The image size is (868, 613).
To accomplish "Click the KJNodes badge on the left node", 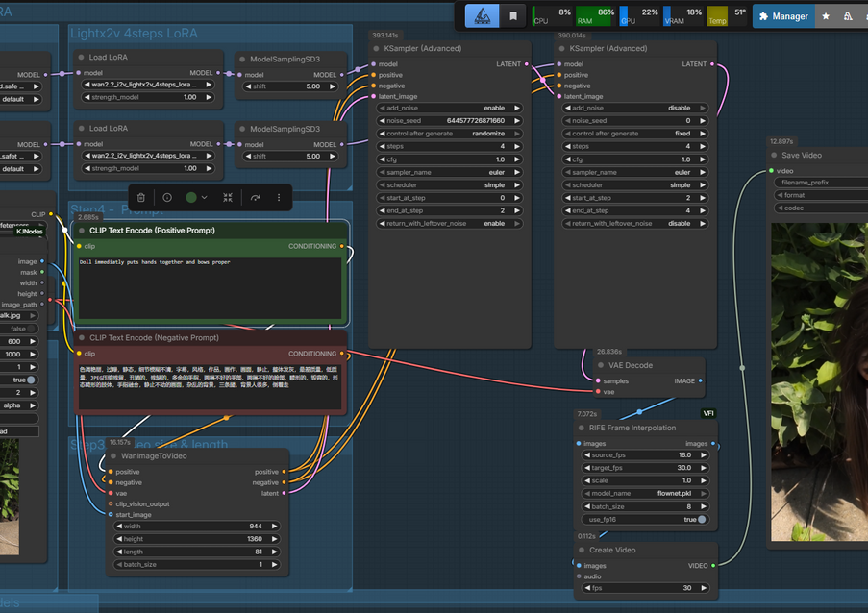I will (x=30, y=232).
